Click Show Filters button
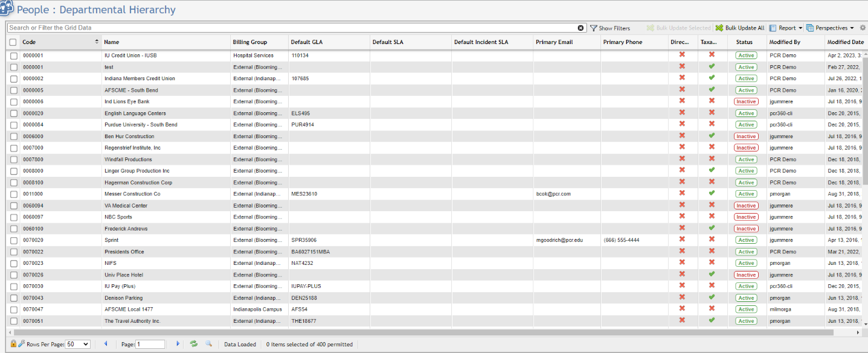The height and width of the screenshot is (353, 868). [x=610, y=28]
